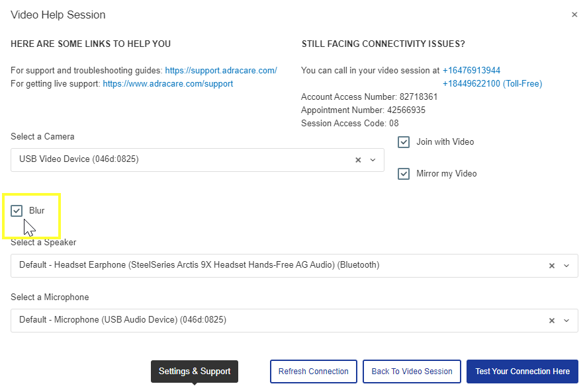Screen dimensions: 585x392
Task: Open the adracare.com/support live support link
Action: [x=168, y=83]
